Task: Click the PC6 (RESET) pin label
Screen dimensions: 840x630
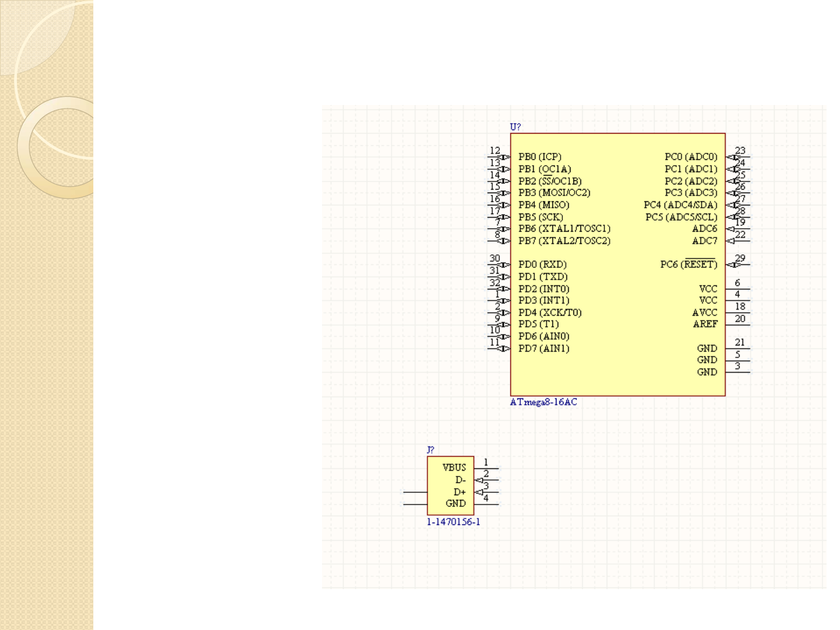Action: pyautogui.click(x=689, y=264)
